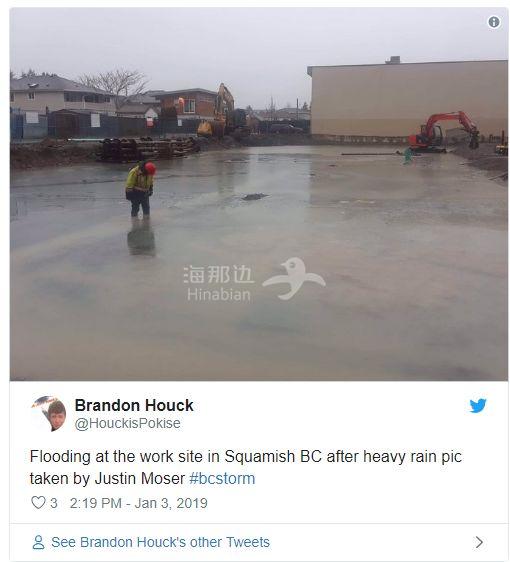Click the like count number 3
This screenshot has width=510, height=562.
pyautogui.click(x=53, y=503)
